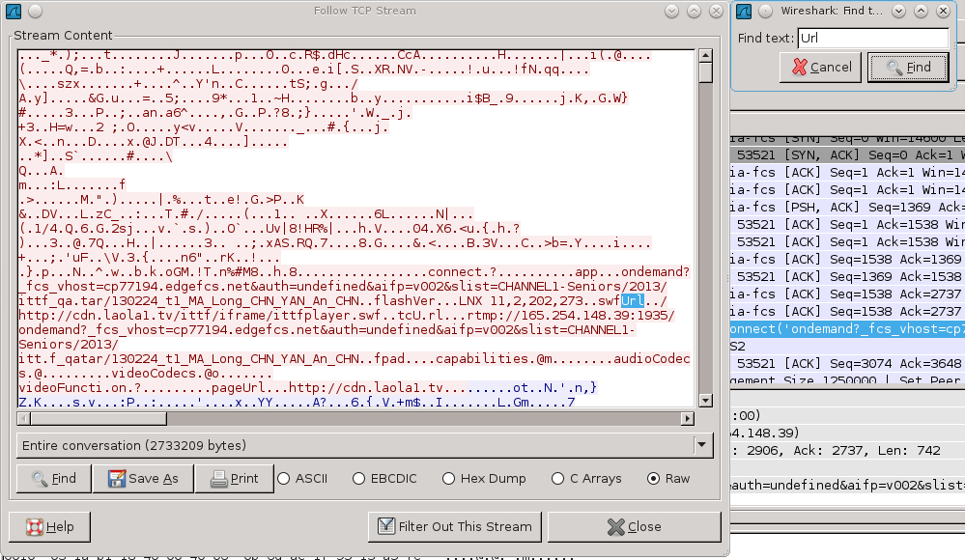Click the round pin button in Find text window titlebar
Viewport: 965px width, 560px height.
[x=765, y=11]
